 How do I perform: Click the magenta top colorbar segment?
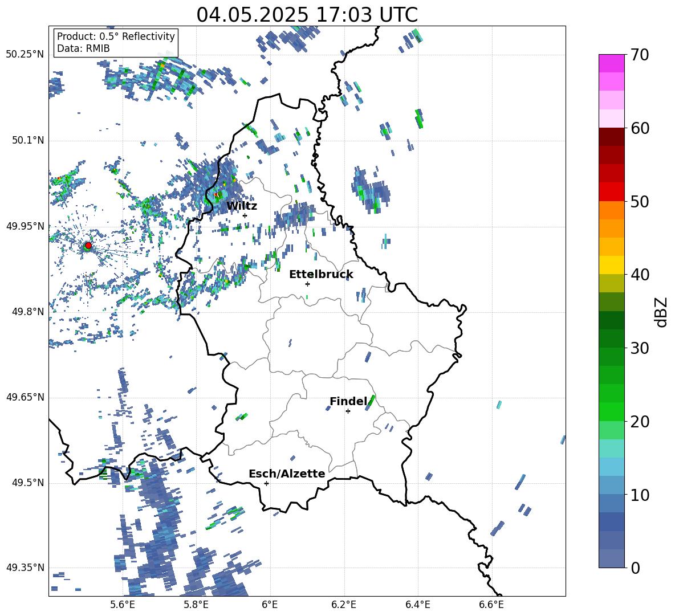[611, 64]
